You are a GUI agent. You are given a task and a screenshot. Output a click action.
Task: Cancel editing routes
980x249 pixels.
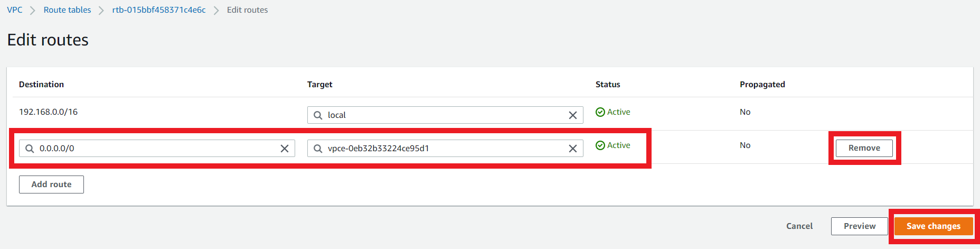coord(799,226)
